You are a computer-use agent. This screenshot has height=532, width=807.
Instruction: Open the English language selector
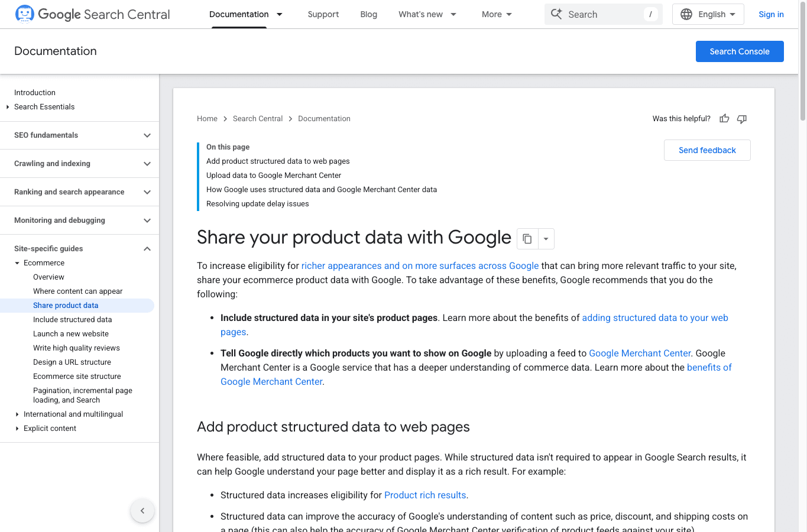click(708, 14)
